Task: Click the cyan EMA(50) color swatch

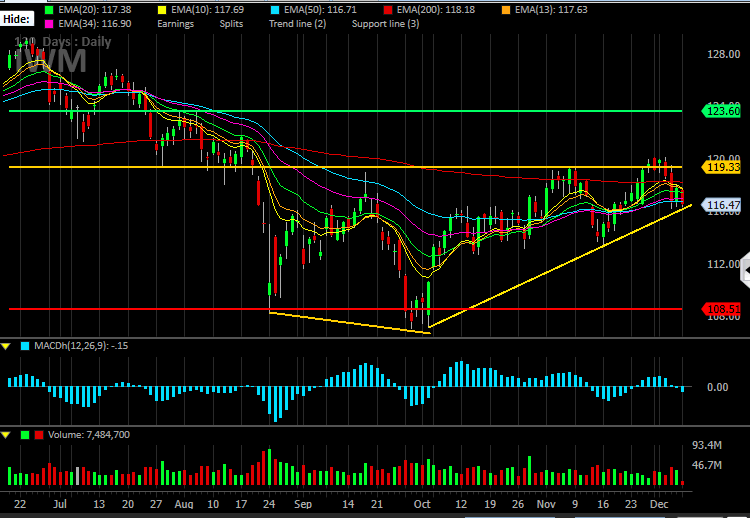Action: coord(275,9)
